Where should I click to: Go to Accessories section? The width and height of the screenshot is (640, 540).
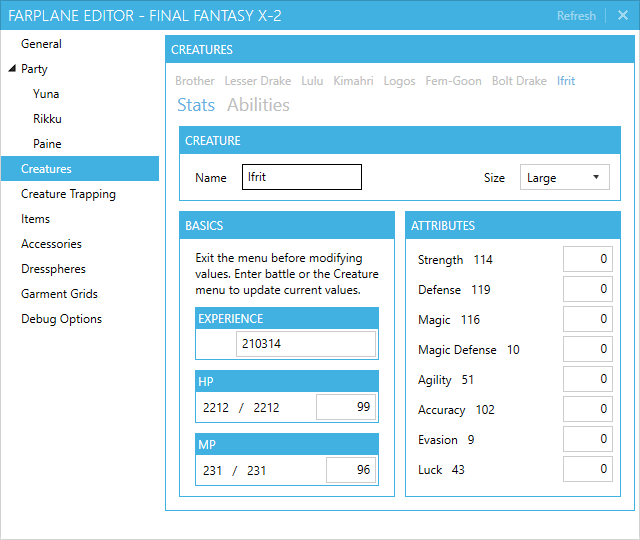point(51,244)
